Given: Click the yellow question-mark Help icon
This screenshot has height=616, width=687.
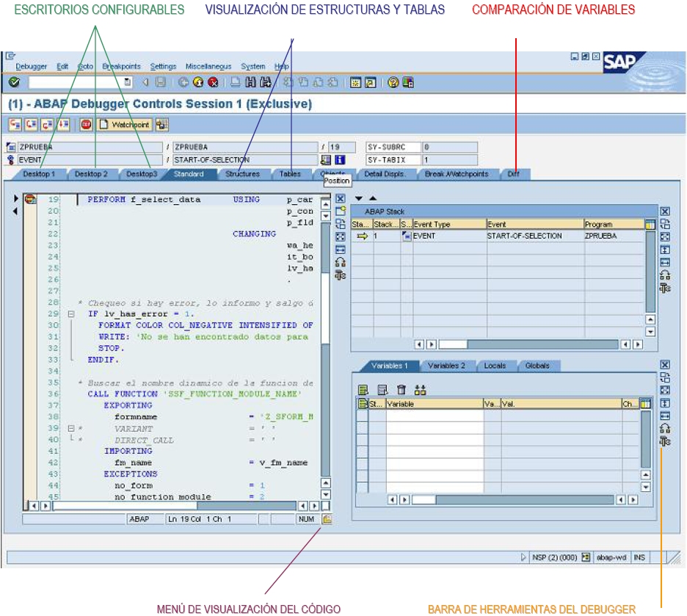Looking at the screenshot, I should click(393, 82).
